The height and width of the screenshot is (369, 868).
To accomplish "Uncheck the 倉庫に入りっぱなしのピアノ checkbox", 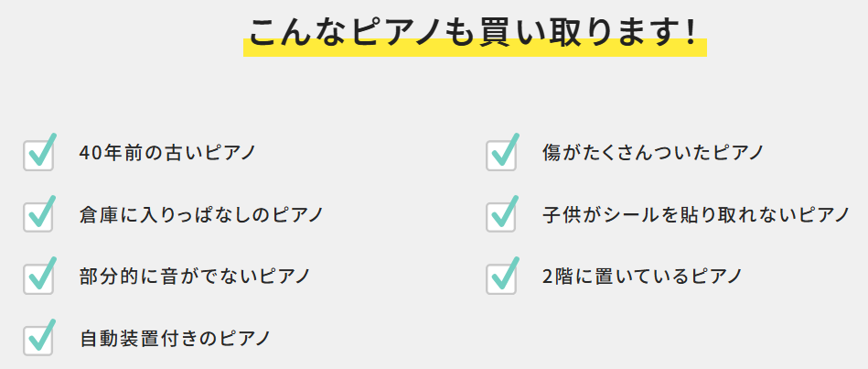I will click(38, 216).
